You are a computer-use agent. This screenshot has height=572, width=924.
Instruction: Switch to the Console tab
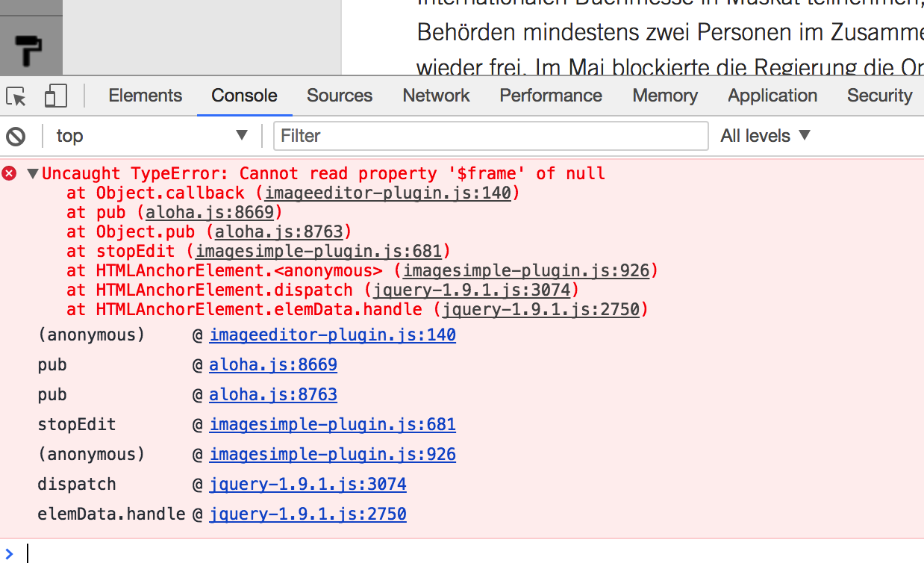tap(244, 96)
